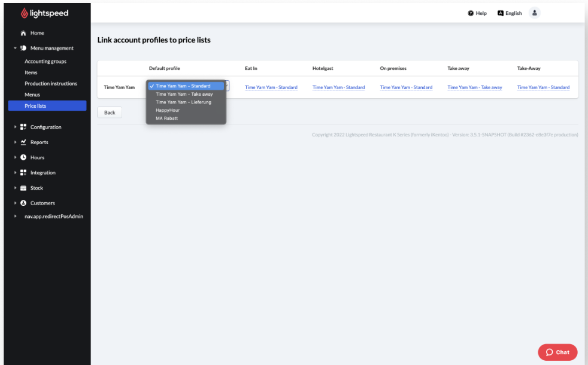Expand the Configuration menu section

(x=15, y=127)
